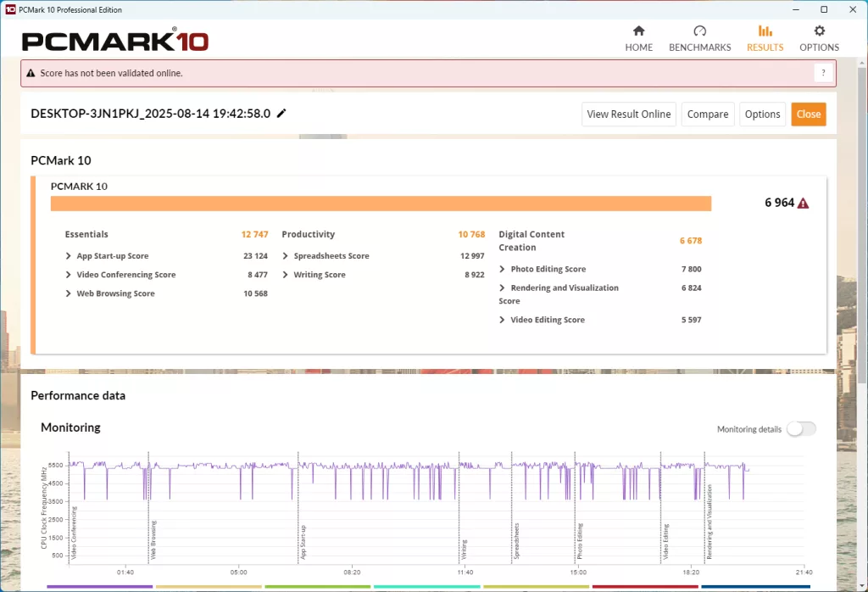Expand the Photo Editing Score row

(x=503, y=269)
